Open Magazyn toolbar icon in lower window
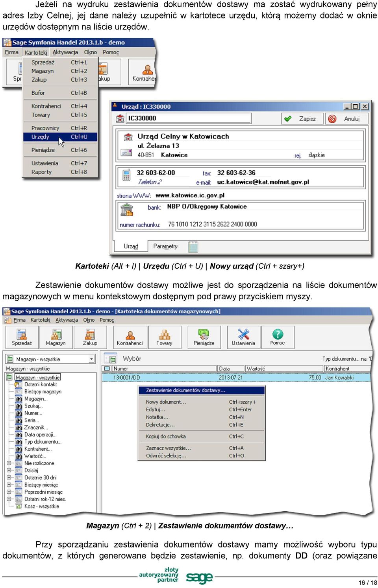Screen dimensions: 378x588 (x=56, y=337)
